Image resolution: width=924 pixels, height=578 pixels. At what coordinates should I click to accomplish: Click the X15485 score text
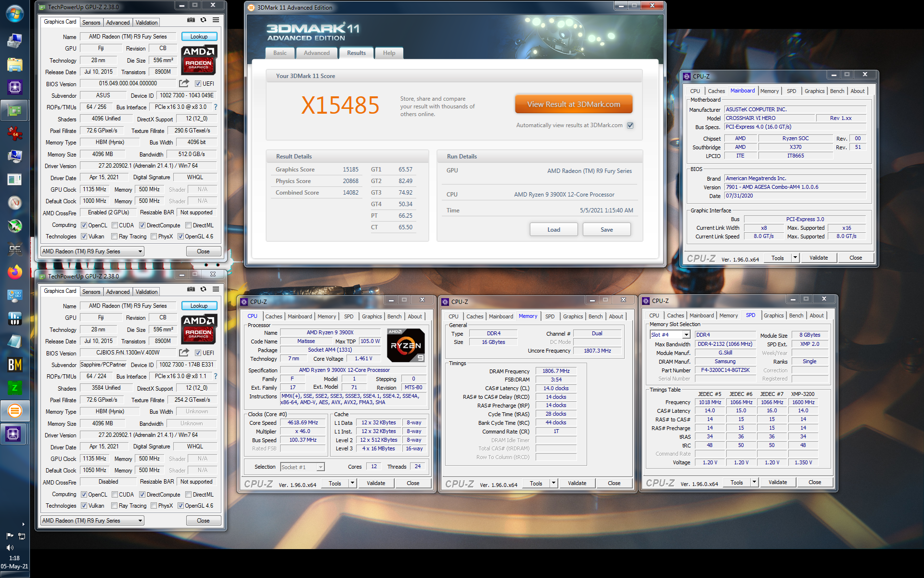point(340,105)
